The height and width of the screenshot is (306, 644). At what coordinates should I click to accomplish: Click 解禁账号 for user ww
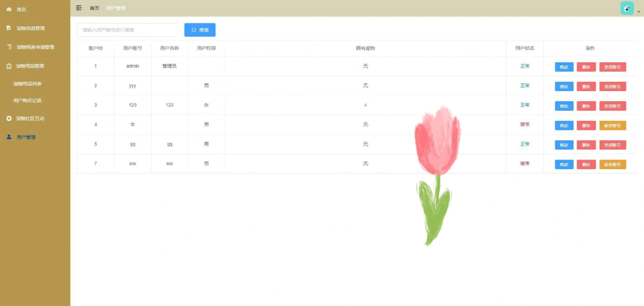coord(613,164)
